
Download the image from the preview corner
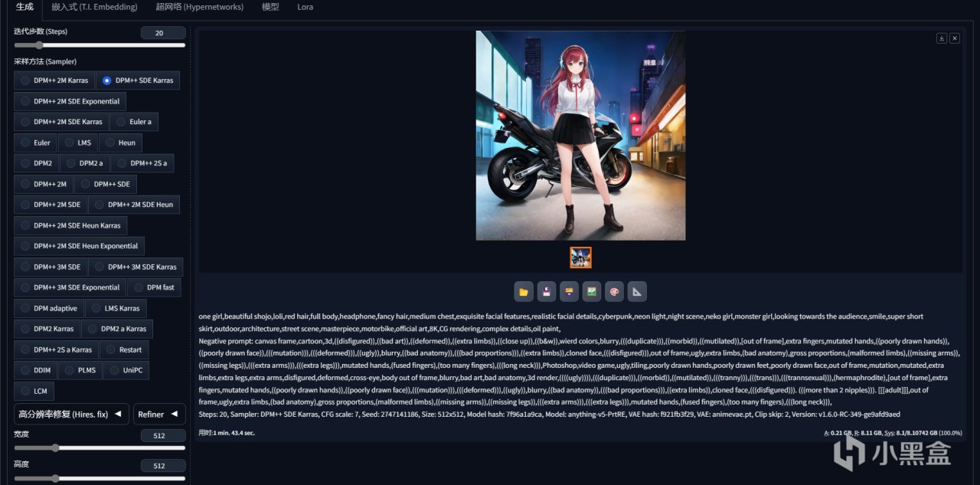pyautogui.click(x=942, y=38)
